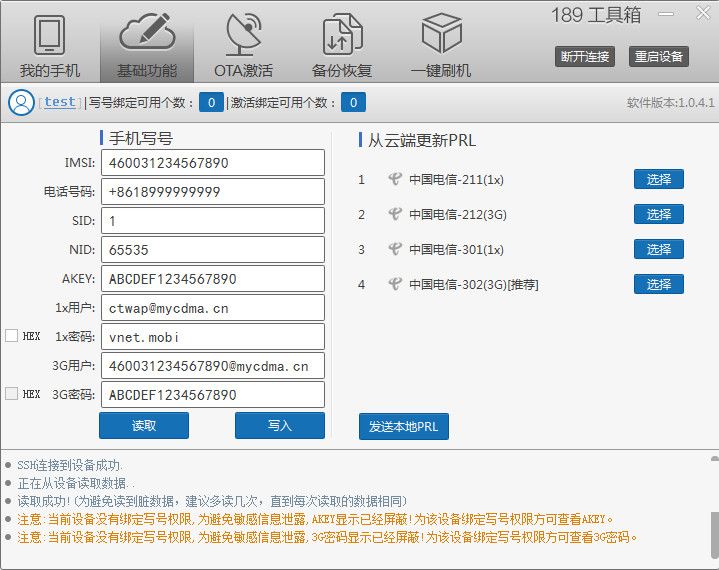Image resolution: width=719 pixels, height=570 pixels.
Task: Enable HEX checkbox for 3G密码
Action: pos(11,394)
